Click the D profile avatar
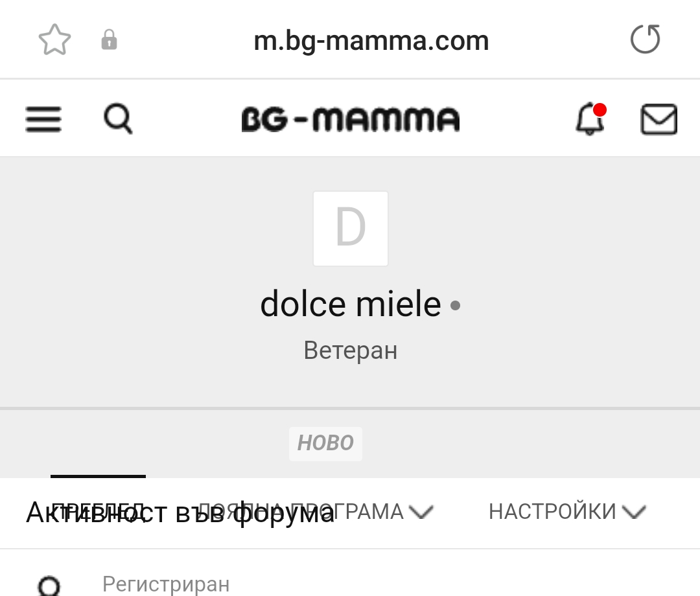Image resolution: width=700 pixels, height=596 pixels. (351, 229)
